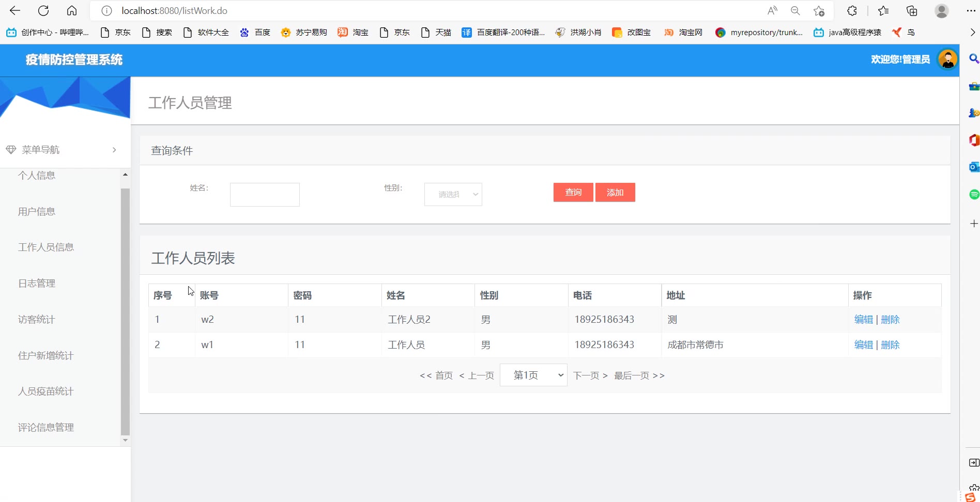Add a site with the sidebar plus

pos(974,223)
